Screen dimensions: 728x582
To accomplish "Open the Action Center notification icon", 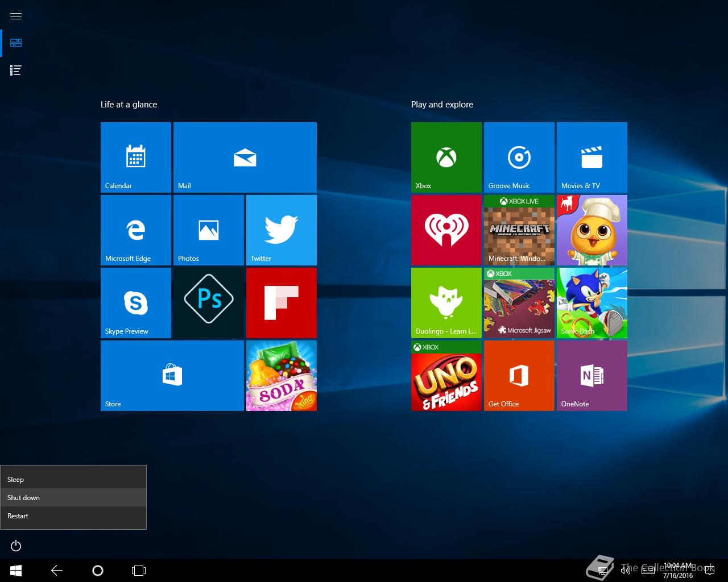I will coord(709,571).
